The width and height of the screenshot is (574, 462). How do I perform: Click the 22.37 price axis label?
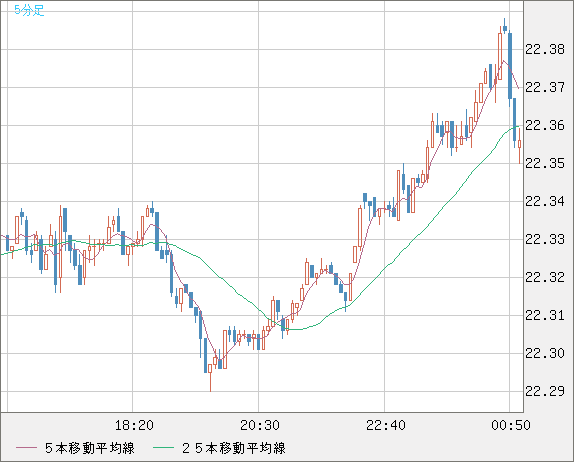(x=545, y=87)
